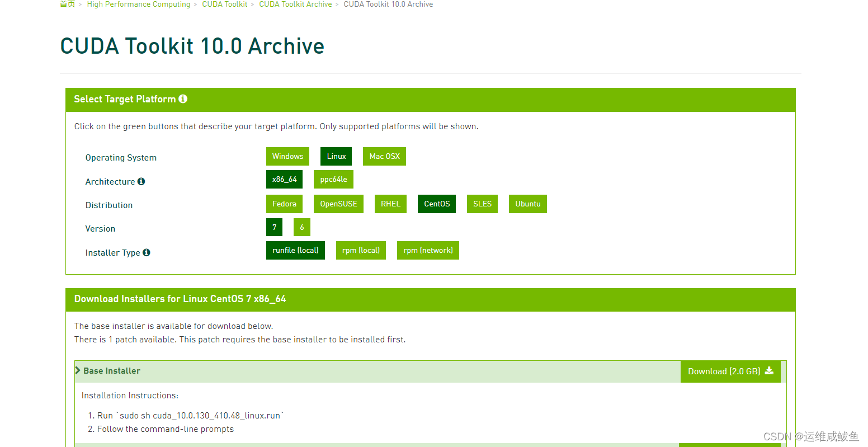
Task: Click 'There is 1 patch available' notice
Action: point(240,340)
